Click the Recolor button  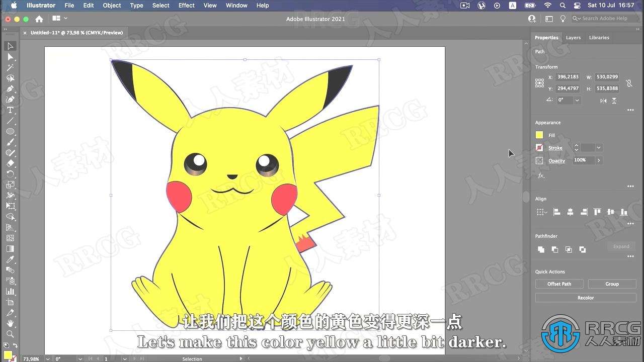pos(586,298)
